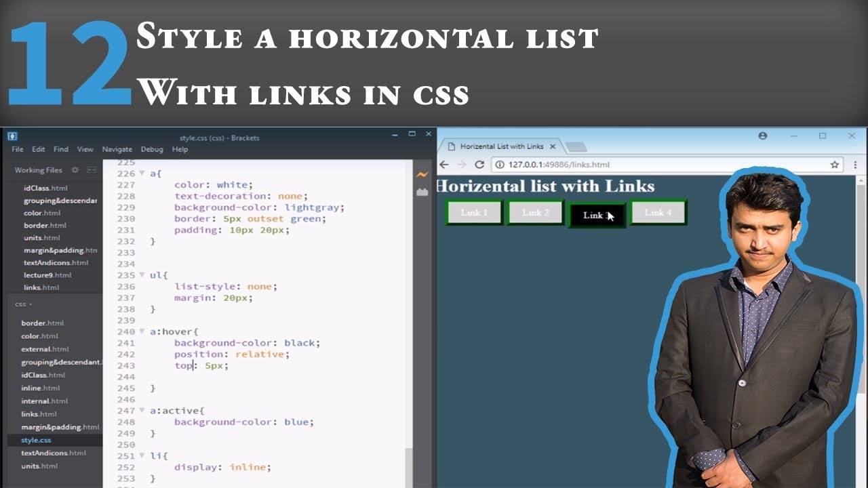Click the Link 1 button in browser
The height and width of the screenshot is (488, 868).
[x=474, y=212]
